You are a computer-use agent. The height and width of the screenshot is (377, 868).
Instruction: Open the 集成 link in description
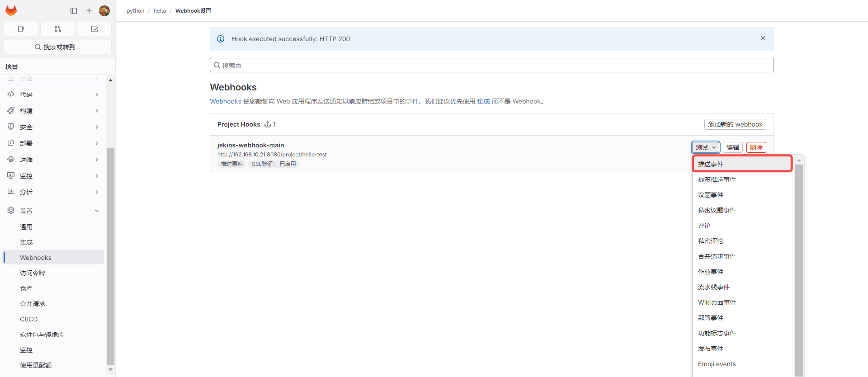(x=483, y=101)
